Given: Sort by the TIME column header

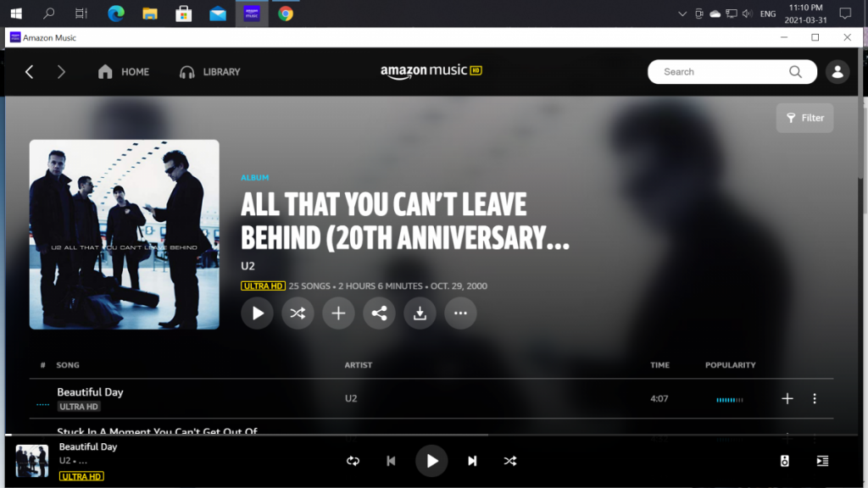Looking at the screenshot, I should point(659,365).
